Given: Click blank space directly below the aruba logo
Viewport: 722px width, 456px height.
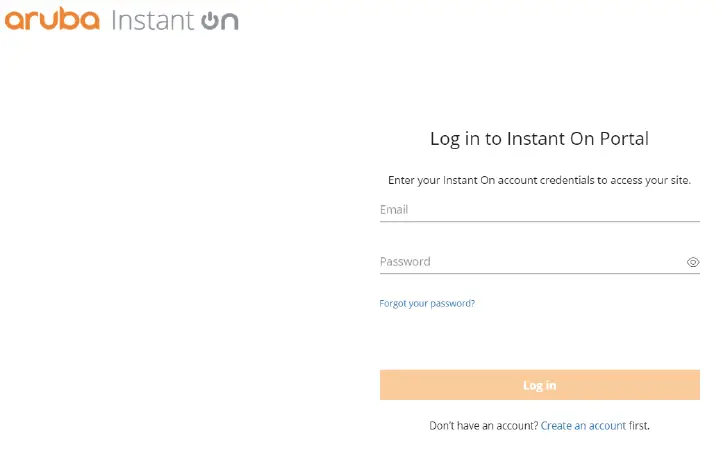Looking at the screenshot, I should pos(52,70).
